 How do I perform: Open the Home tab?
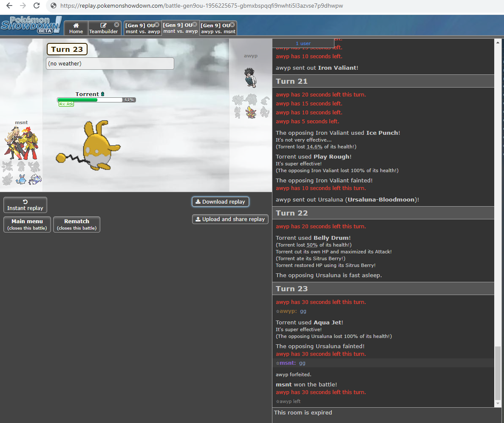[76, 28]
